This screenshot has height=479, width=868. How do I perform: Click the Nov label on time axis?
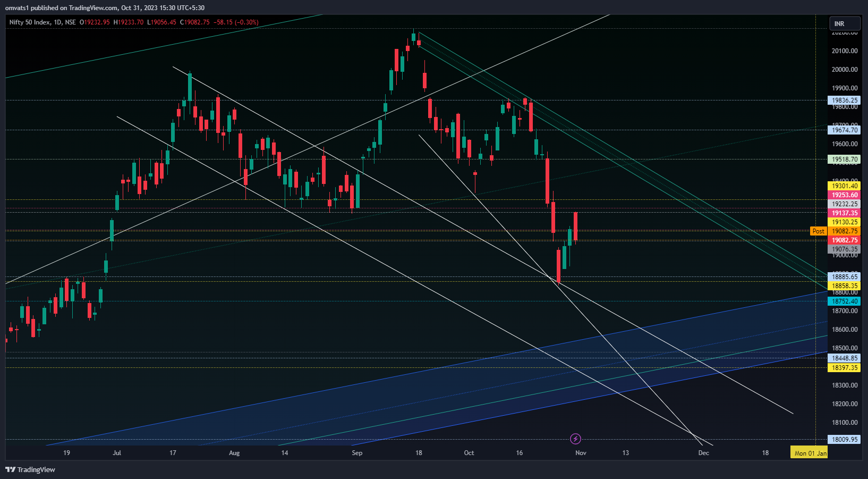click(581, 453)
